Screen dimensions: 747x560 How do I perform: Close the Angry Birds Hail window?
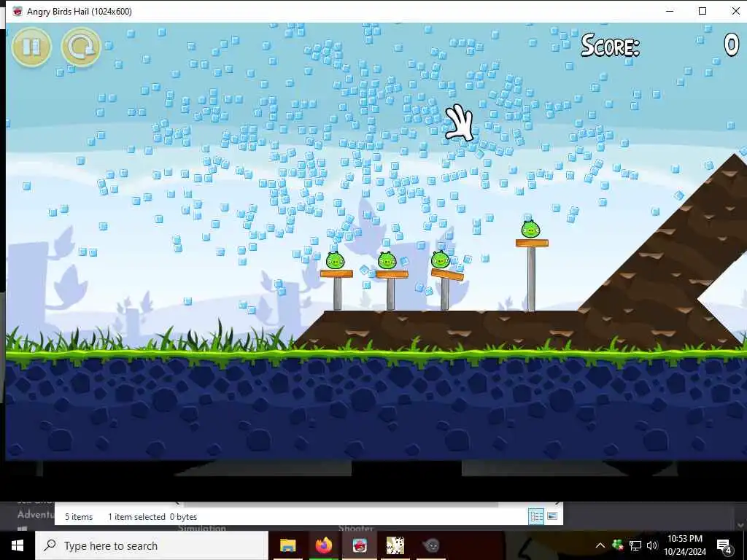point(735,11)
